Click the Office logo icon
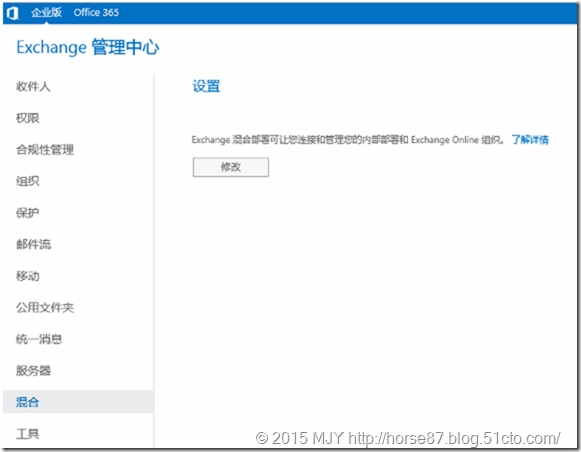This screenshot has width=581, height=452. pyautogui.click(x=13, y=13)
